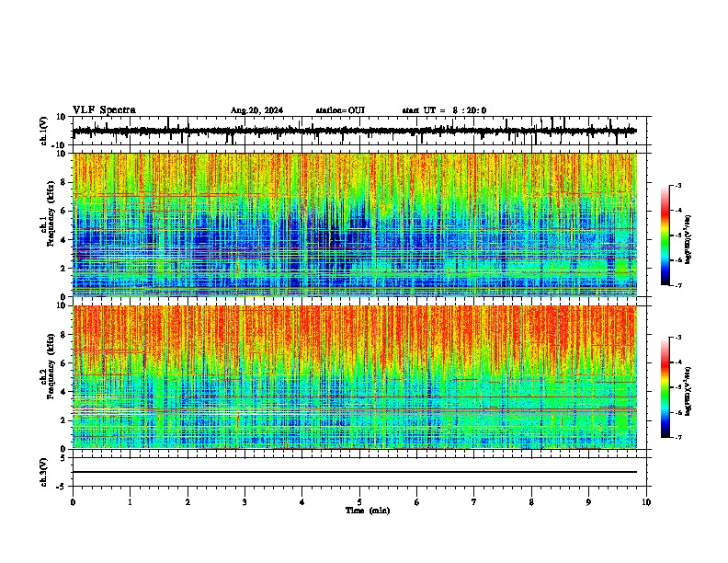Click '-7' tick on ch.2 colorbar
728x563 pixels.
pos(677,437)
